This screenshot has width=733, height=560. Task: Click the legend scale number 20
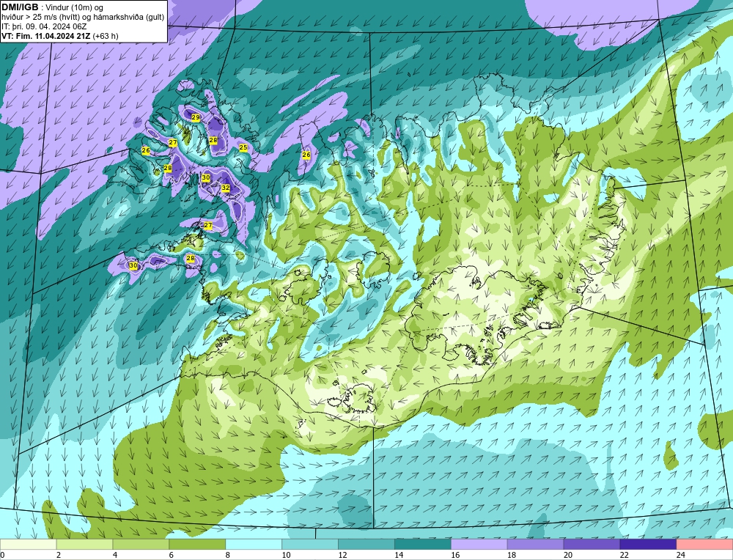click(x=568, y=555)
